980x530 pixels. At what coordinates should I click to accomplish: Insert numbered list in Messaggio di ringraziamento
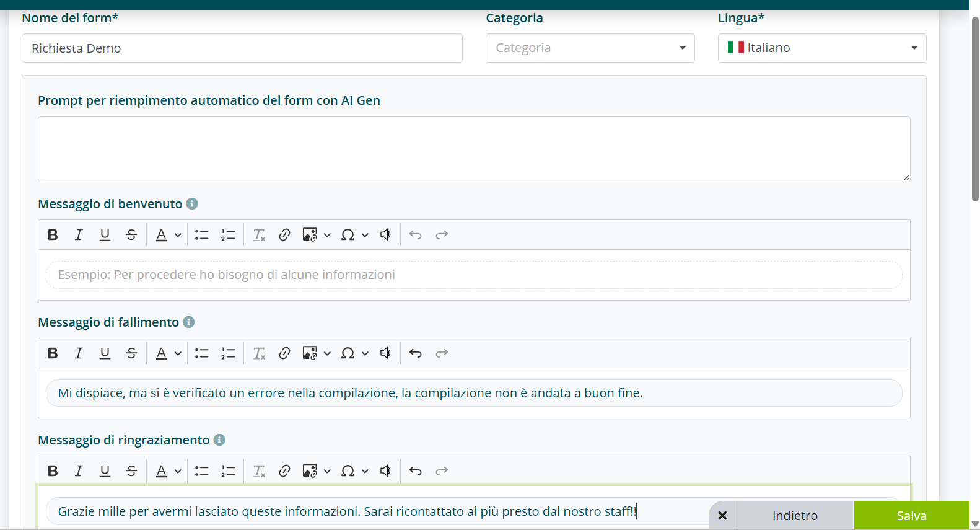[x=229, y=471]
